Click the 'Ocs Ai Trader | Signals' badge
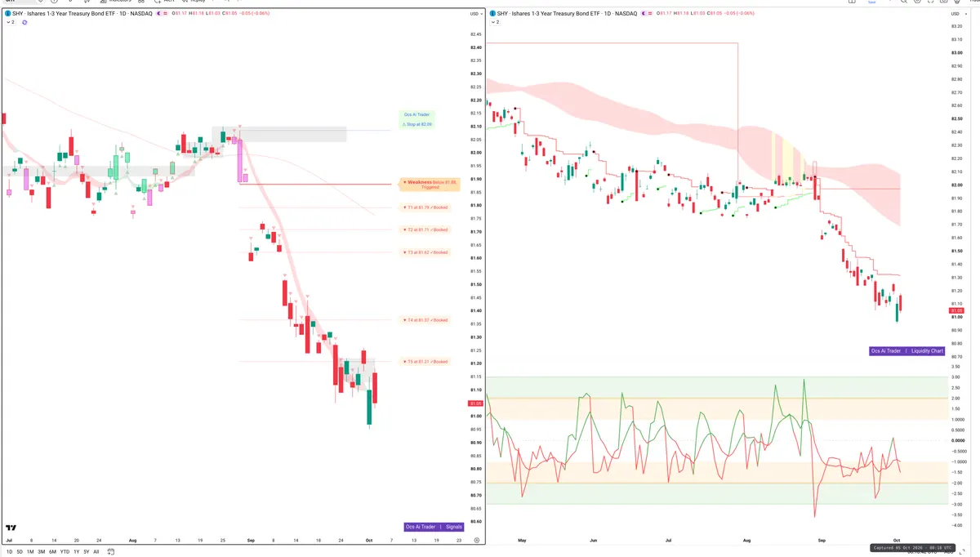The width and height of the screenshot is (980, 557). [x=434, y=528]
